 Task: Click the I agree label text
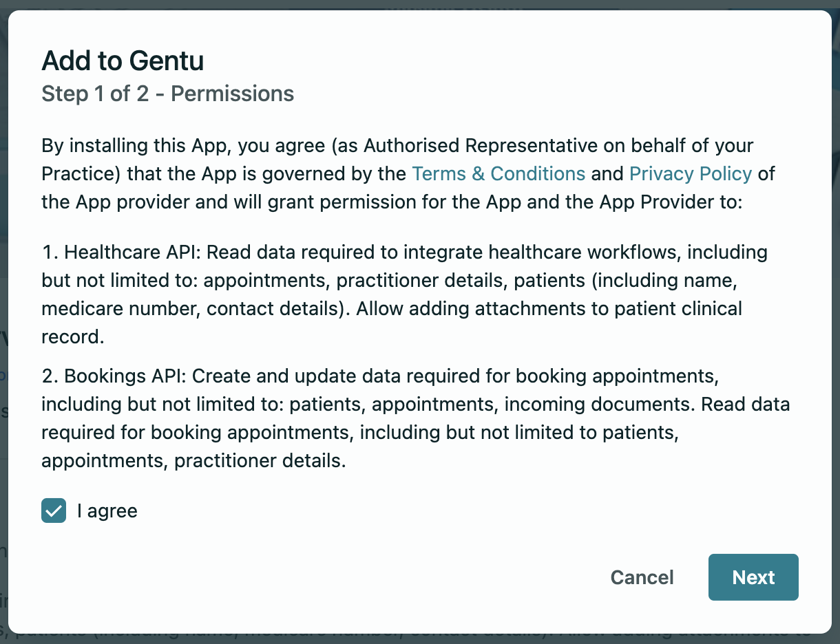107,511
